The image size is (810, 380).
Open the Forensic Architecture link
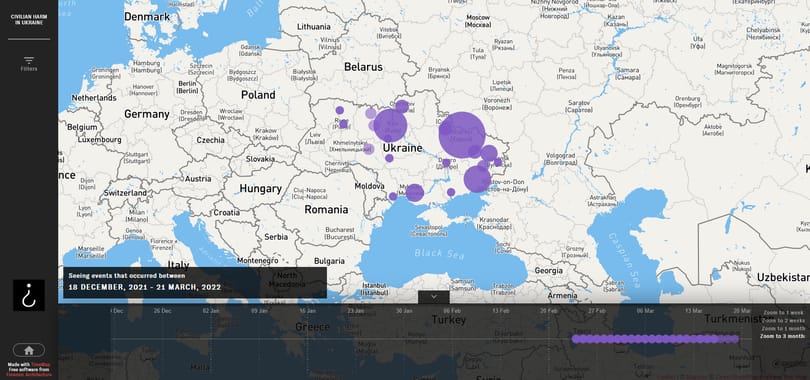(29, 374)
